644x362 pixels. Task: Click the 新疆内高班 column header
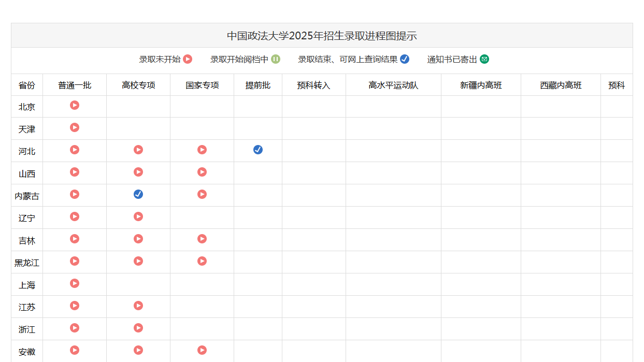[x=481, y=85]
